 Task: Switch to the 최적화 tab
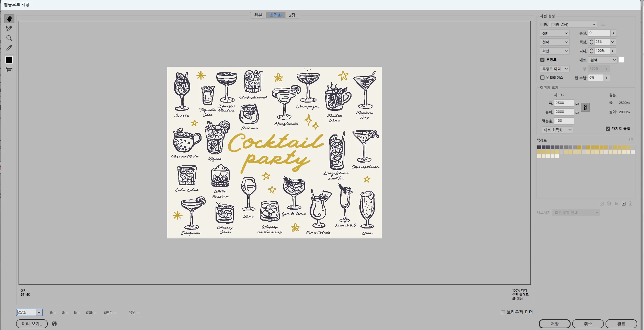point(276,15)
